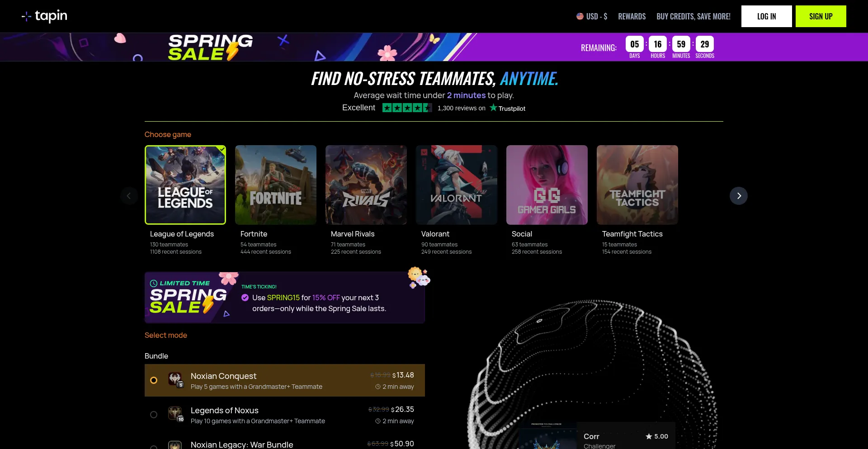Click the Legends of Noxus bundle icon
This screenshot has height=449, width=868.
175,414
